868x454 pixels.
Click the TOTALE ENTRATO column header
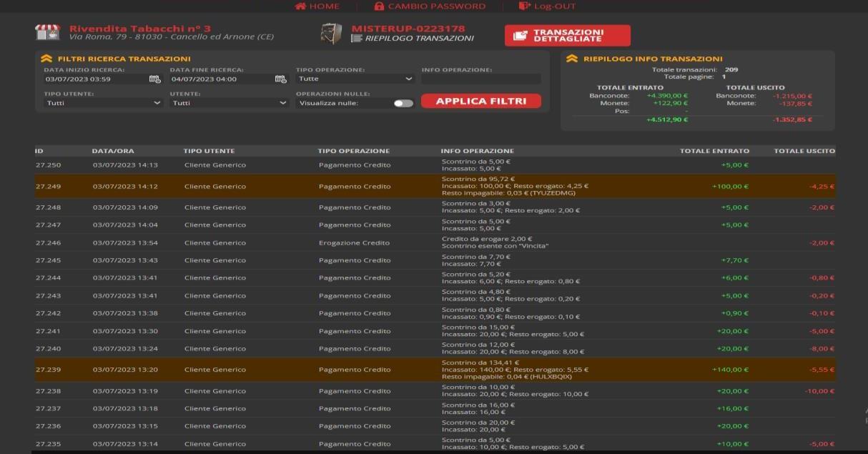click(714, 151)
